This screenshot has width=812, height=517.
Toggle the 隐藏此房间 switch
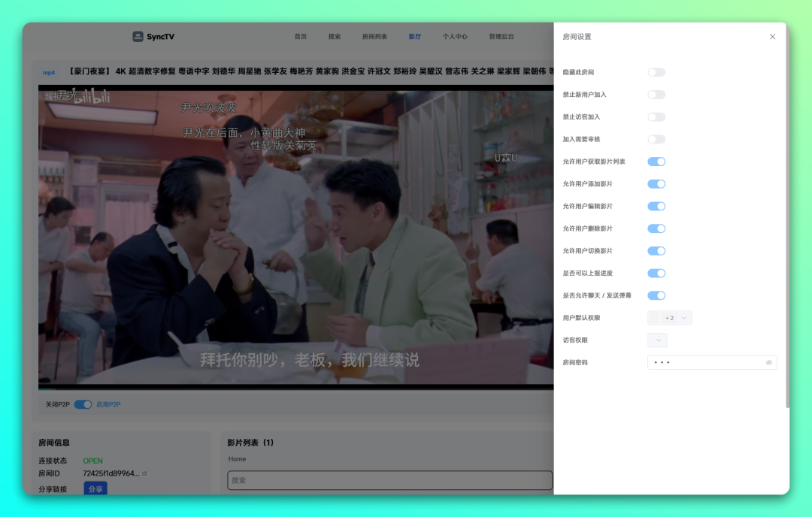click(x=656, y=72)
